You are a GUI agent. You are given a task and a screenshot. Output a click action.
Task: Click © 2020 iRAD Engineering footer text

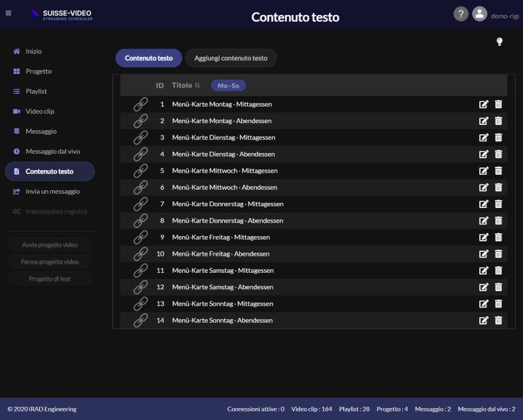tap(42, 409)
